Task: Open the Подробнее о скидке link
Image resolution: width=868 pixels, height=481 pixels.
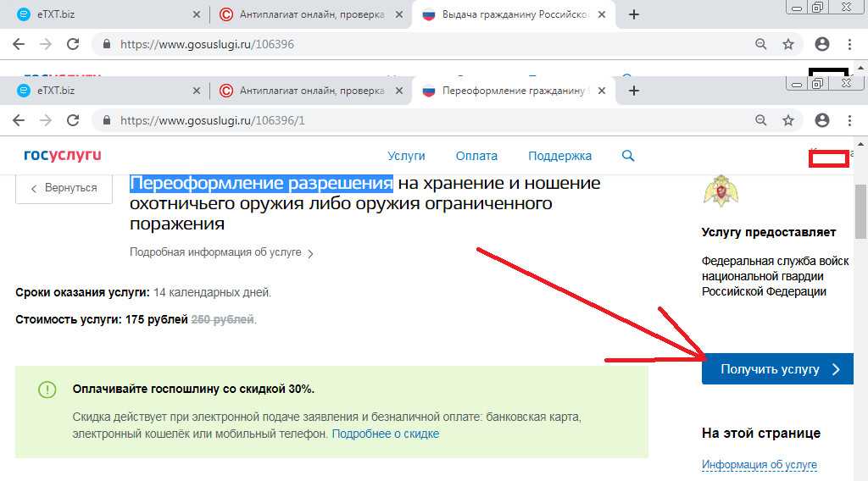Action: click(386, 434)
